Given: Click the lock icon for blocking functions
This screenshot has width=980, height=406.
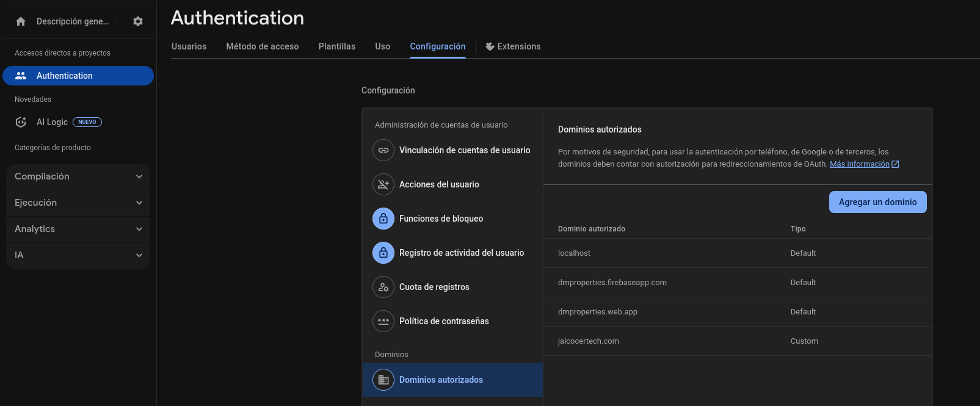Looking at the screenshot, I should pos(383,219).
